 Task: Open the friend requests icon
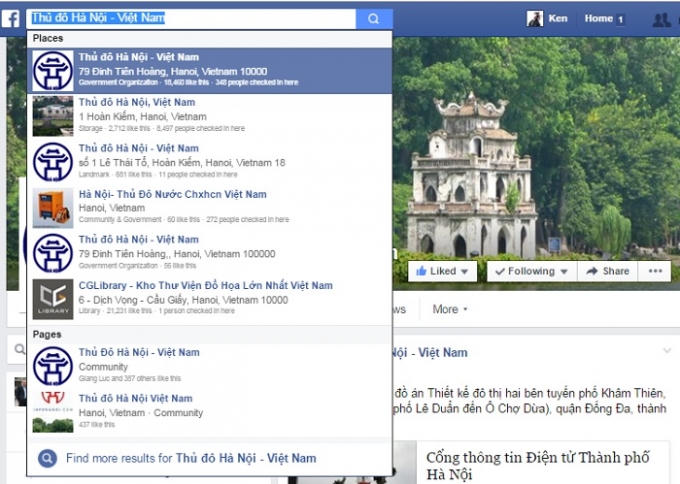662,20
